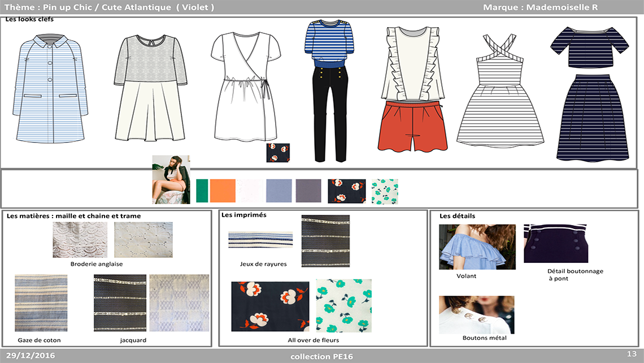Click the 'Broderie anglaise' caption
644x363 pixels.
tap(97, 264)
